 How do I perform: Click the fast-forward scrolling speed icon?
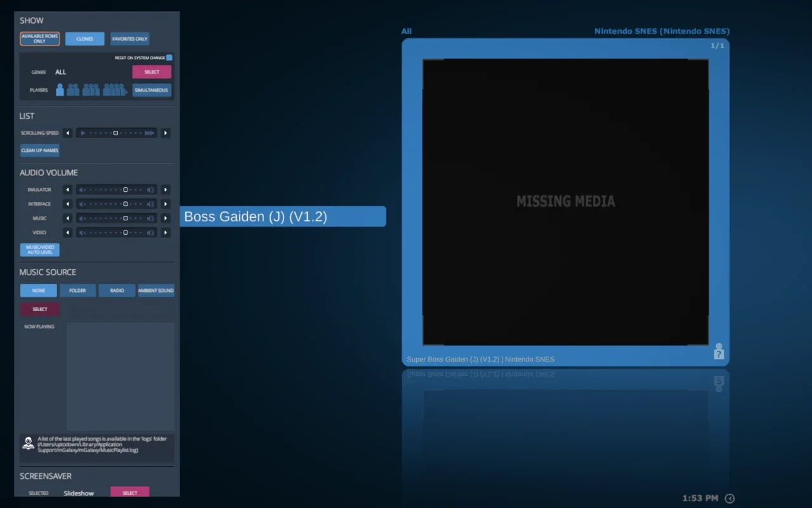(149, 133)
